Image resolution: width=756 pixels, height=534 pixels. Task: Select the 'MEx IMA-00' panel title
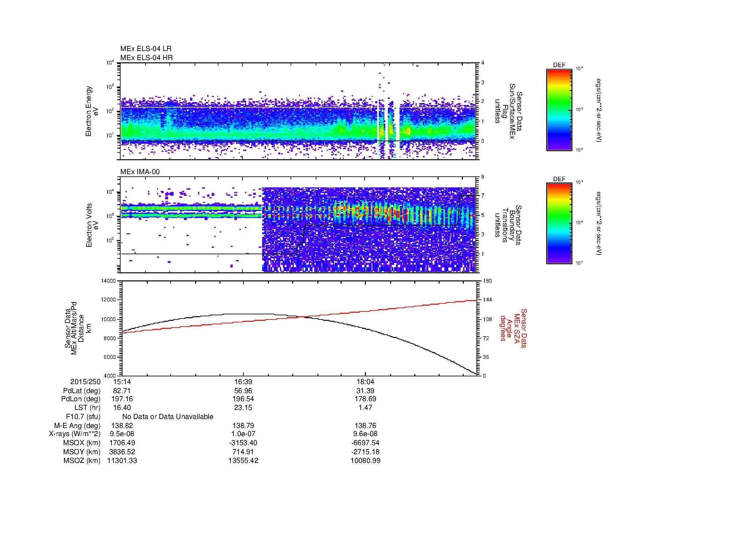pos(140,172)
